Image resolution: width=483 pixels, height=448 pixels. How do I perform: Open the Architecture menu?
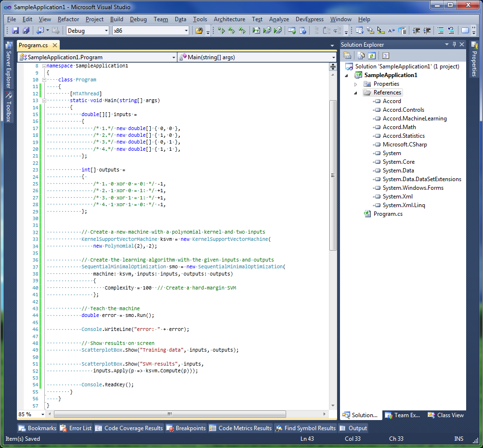pyautogui.click(x=229, y=19)
